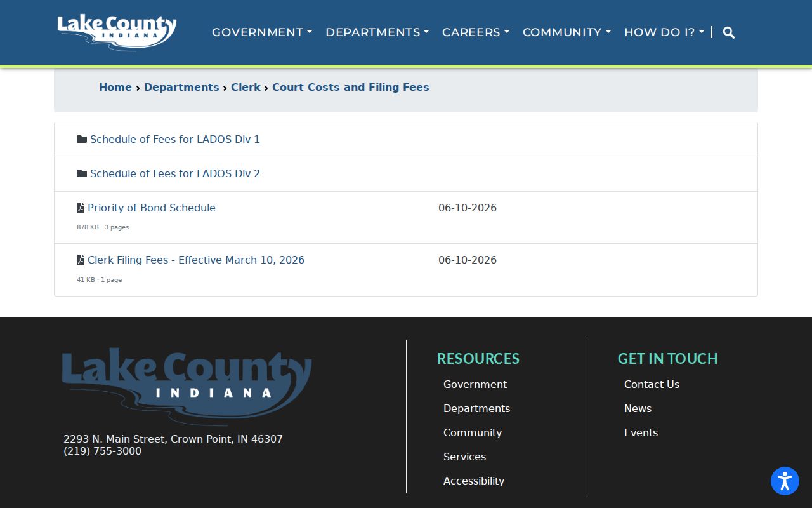Open the accessibility widget button
The width and height of the screenshot is (812, 508).
[x=785, y=481]
